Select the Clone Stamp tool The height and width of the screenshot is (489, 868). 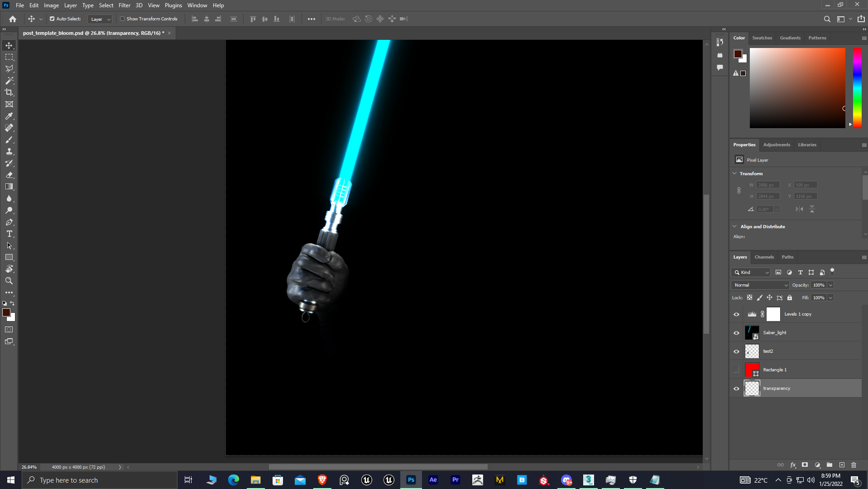tap(9, 151)
